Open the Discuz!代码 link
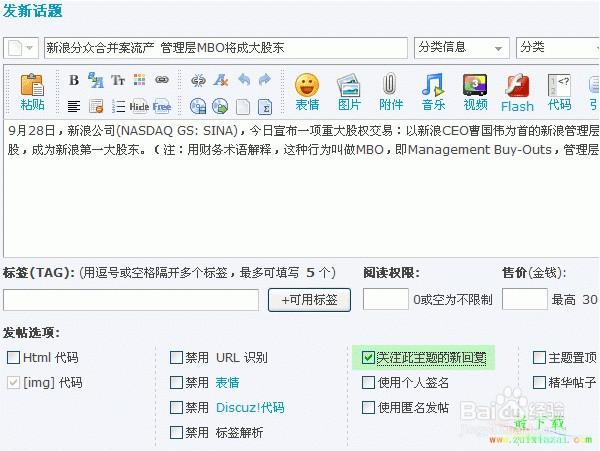Viewport: 600px width, 451px height. pyautogui.click(x=250, y=407)
